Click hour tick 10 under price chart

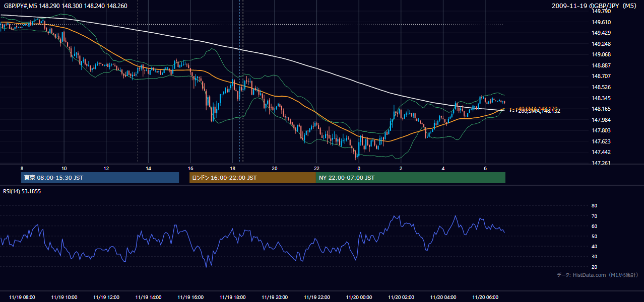[x=64, y=168]
